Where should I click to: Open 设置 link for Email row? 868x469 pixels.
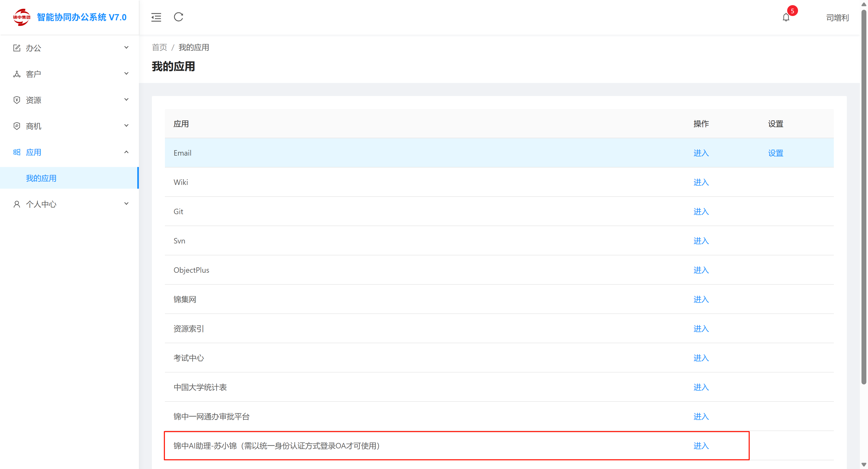775,153
